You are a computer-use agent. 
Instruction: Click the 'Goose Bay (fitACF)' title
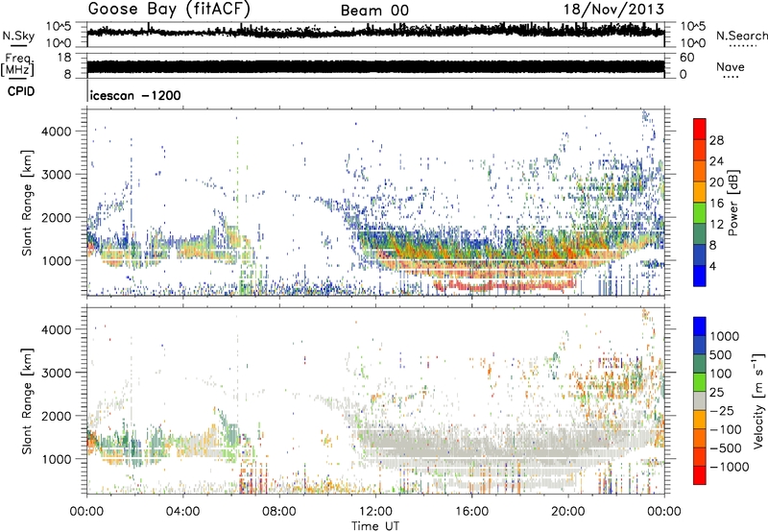point(169,10)
